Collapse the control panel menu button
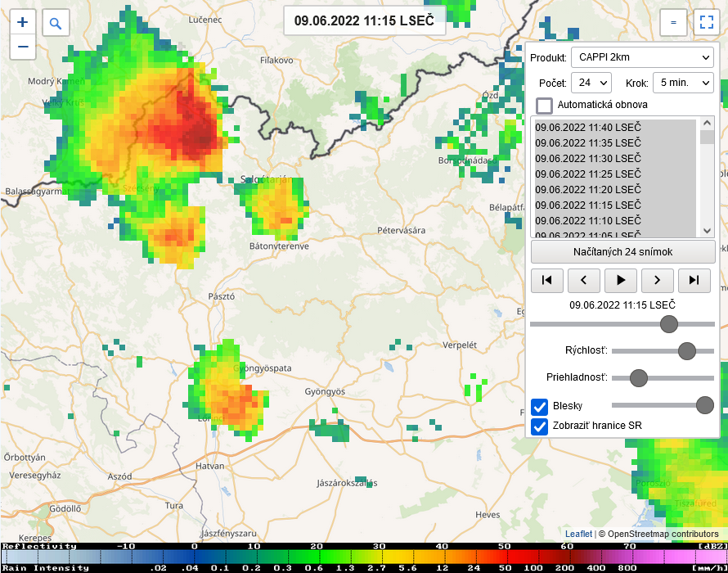The image size is (728, 573). tap(673, 23)
